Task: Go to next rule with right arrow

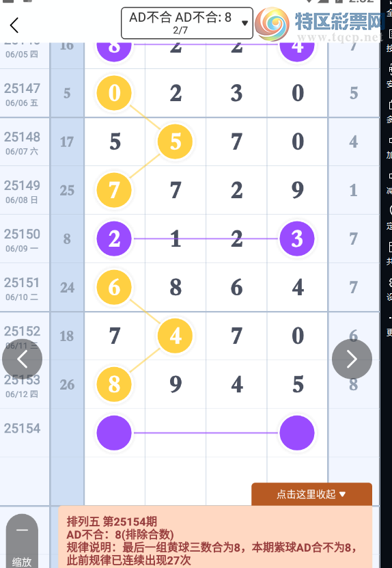Action: pyautogui.click(x=352, y=359)
